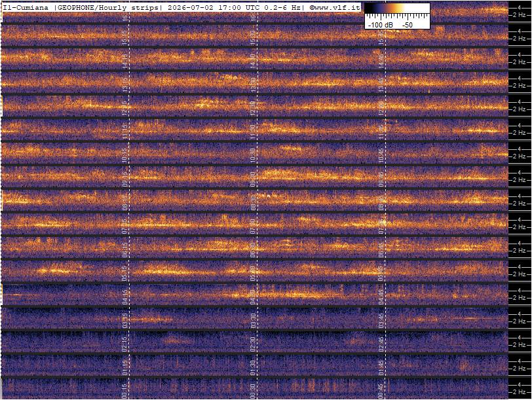Click the -100 dB legend value

pyautogui.click(x=381, y=25)
